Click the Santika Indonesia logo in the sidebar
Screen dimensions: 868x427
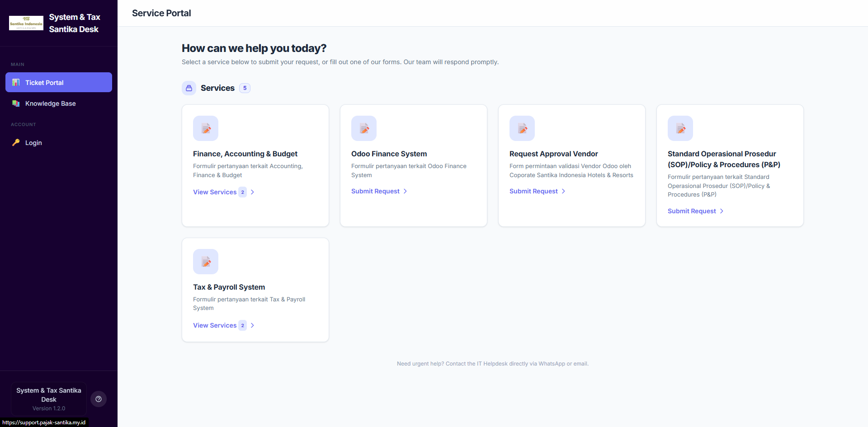(26, 23)
